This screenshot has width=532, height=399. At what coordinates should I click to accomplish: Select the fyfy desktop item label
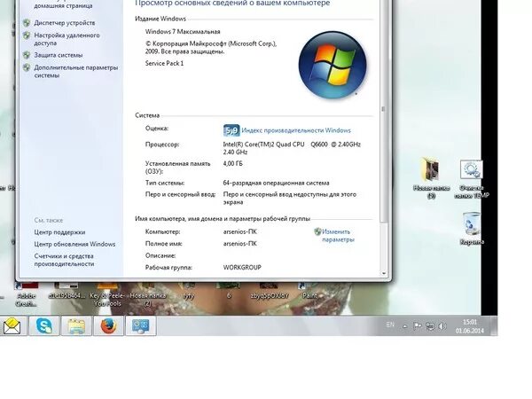click(189, 296)
